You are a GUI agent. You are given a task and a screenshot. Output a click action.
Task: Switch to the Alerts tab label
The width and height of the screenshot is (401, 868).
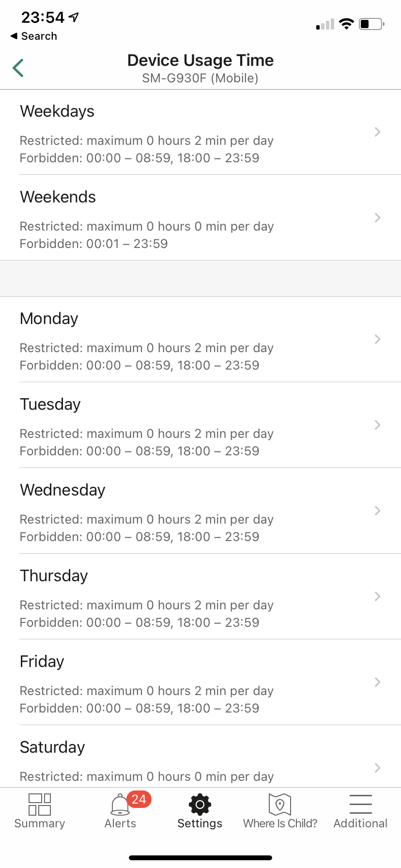click(x=120, y=823)
